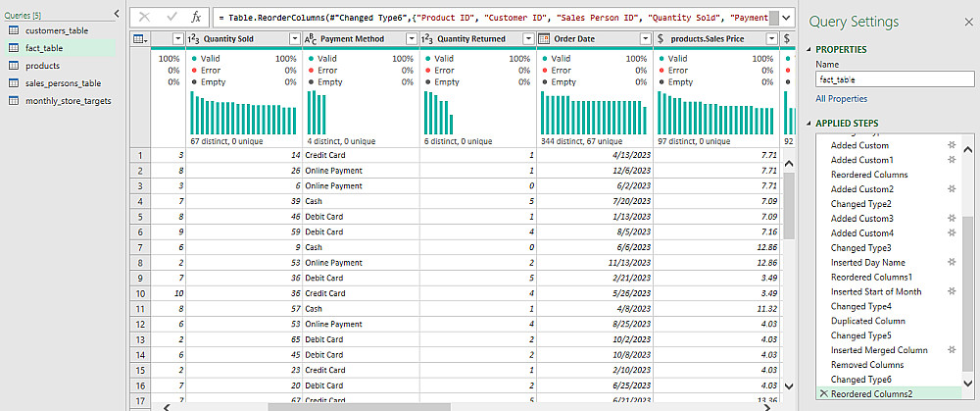
Task: Expand the formula bar
Action: point(786,17)
